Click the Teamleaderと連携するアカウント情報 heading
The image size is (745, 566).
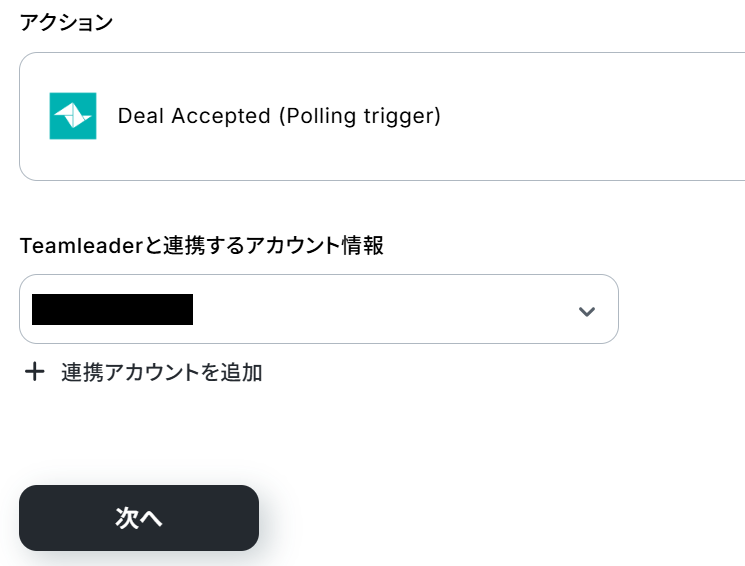coord(201,245)
